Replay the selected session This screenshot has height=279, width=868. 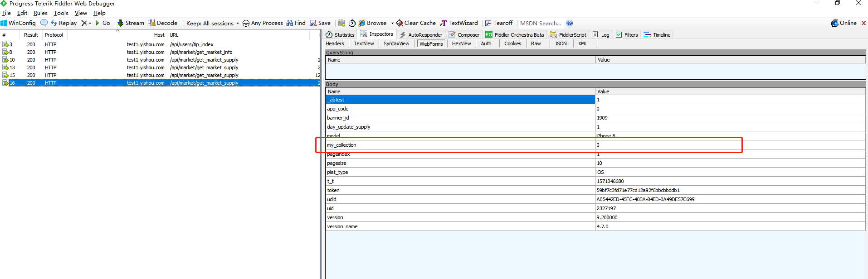click(x=64, y=23)
